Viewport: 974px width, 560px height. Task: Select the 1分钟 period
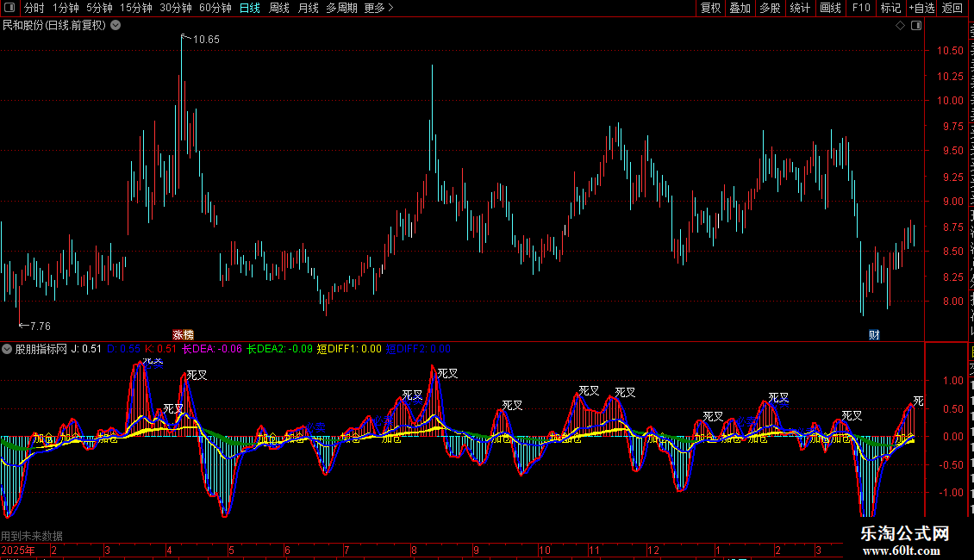coord(66,8)
